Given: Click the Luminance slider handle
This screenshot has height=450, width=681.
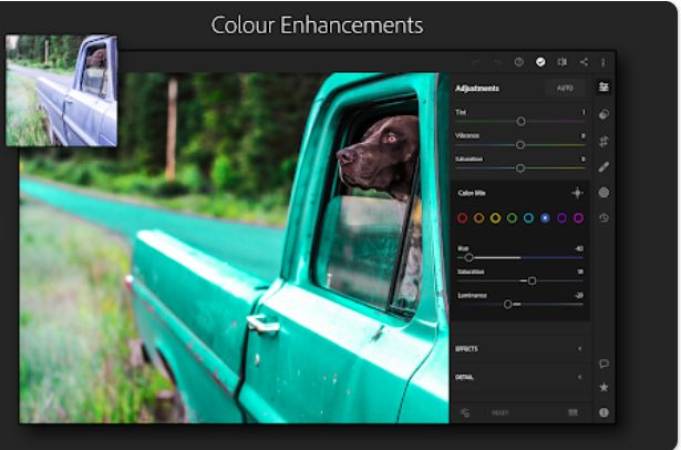Looking at the screenshot, I should pyautogui.click(x=508, y=304).
